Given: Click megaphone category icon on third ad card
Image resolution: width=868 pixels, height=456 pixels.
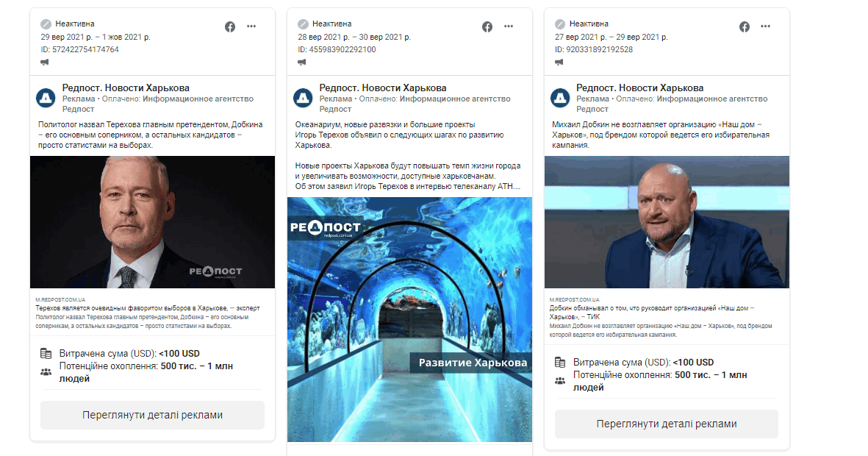Looking at the screenshot, I should tap(559, 63).
